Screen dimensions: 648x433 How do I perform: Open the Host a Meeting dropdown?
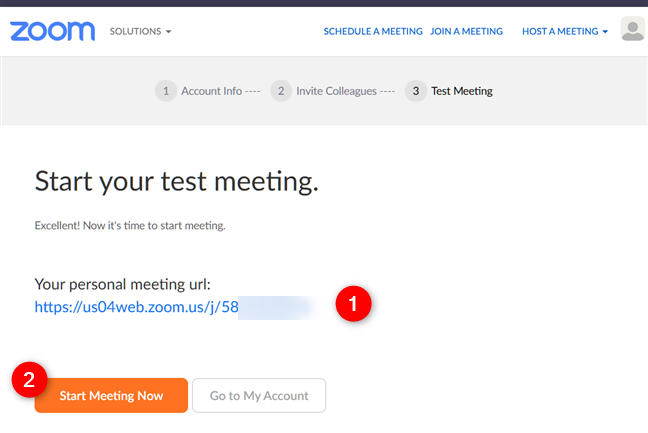[x=565, y=31]
